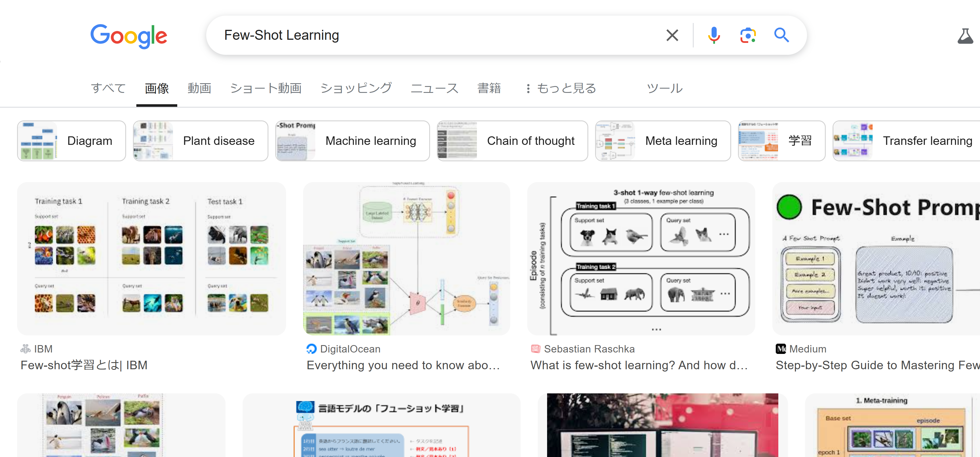Open the 3-shot 1-way diagram thumbnail
The image size is (980, 457).
(x=641, y=259)
